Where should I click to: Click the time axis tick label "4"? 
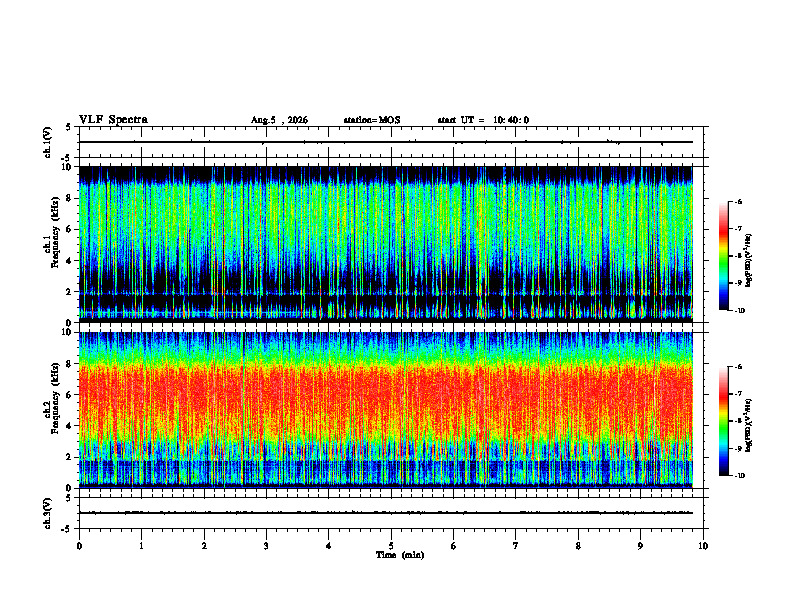click(x=329, y=546)
